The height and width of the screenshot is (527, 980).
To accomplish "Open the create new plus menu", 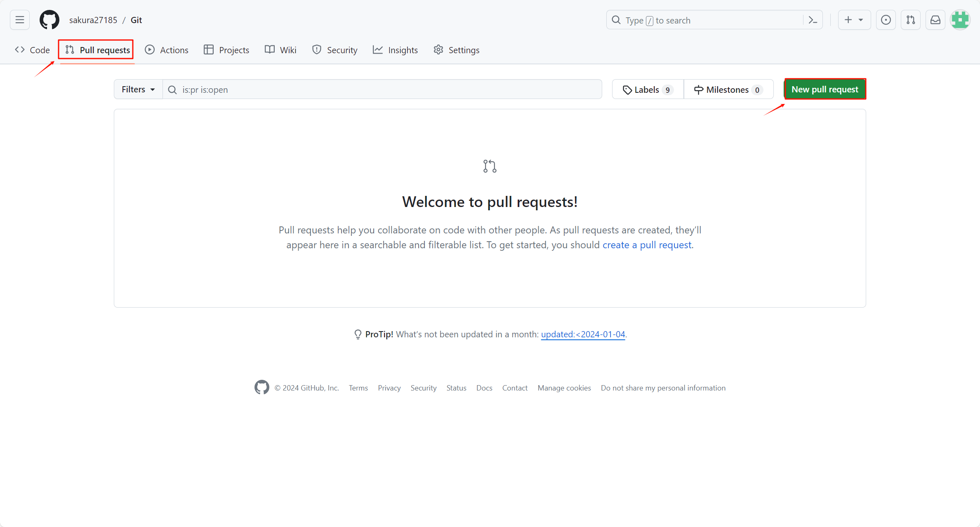I will [x=854, y=20].
